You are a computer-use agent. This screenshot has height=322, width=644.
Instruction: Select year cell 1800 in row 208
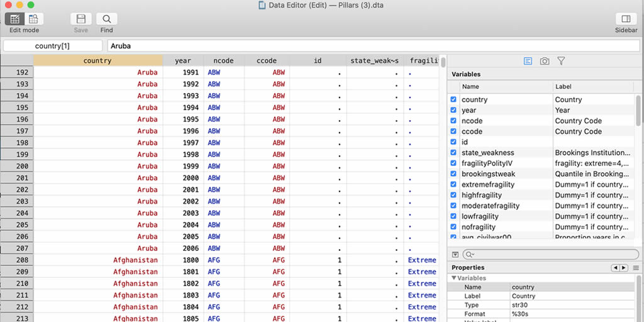pyautogui.click(x=183, y=260)
